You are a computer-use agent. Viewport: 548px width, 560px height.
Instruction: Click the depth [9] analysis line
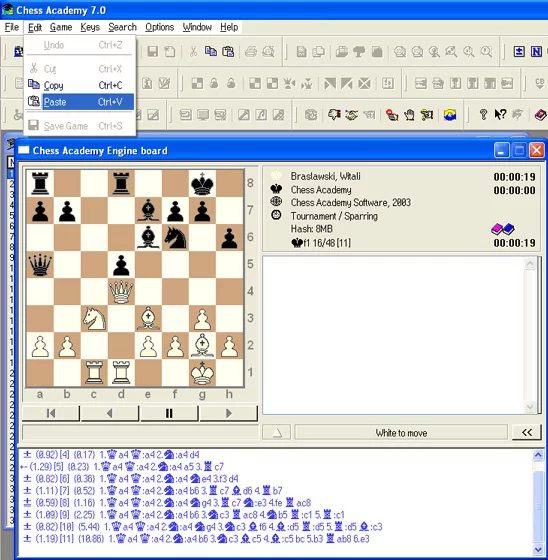(183, 515)
